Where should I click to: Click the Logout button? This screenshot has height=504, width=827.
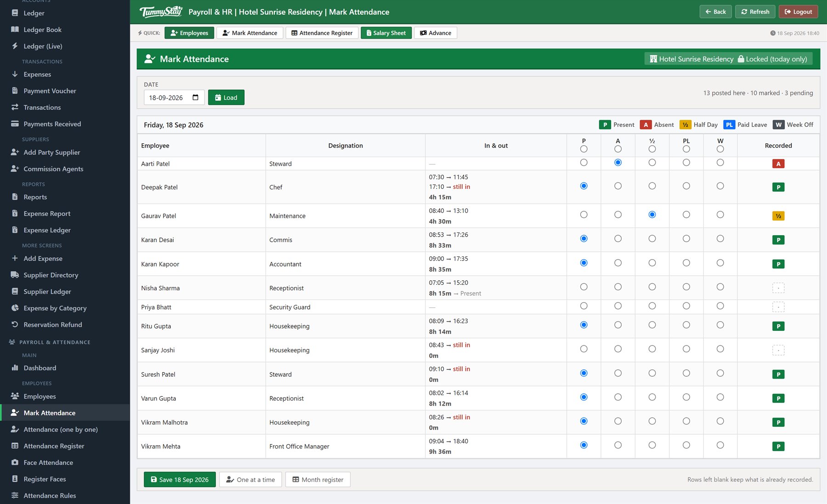click(x=798, y=11)
